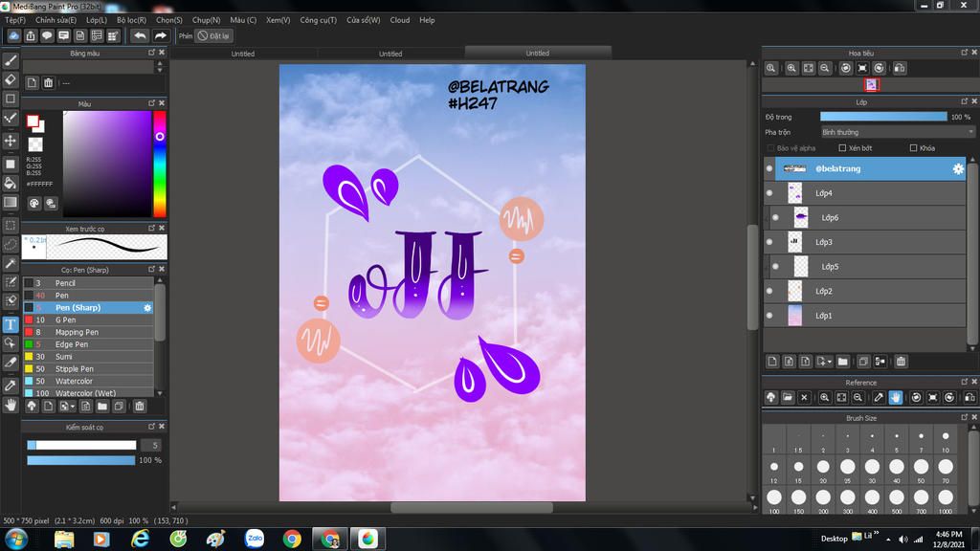The width and height of the screenshot is (980, 551).
Task: Duplicate the layer in the Lớp panel
Action: (x=863, y=361)
